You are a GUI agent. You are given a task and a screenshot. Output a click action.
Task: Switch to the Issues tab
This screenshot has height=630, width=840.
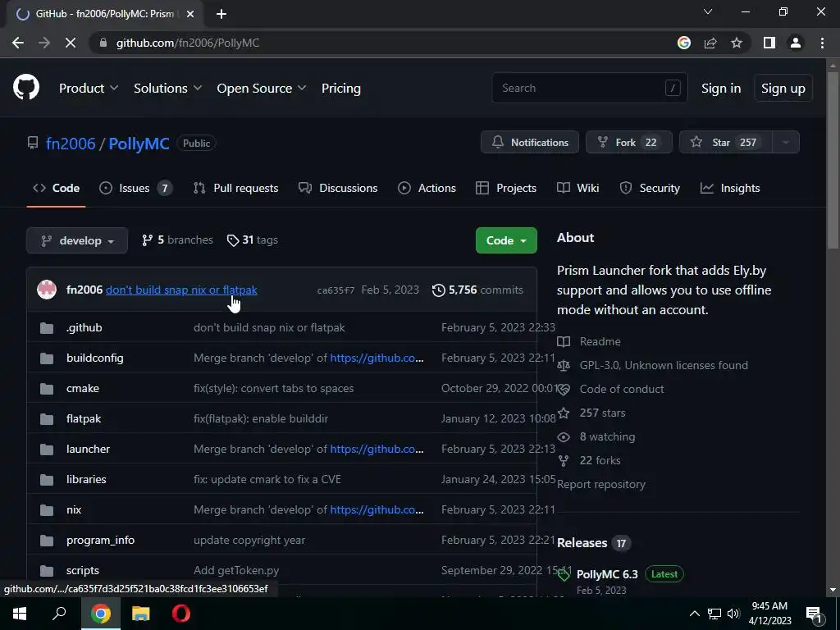[x=135, y=188]
